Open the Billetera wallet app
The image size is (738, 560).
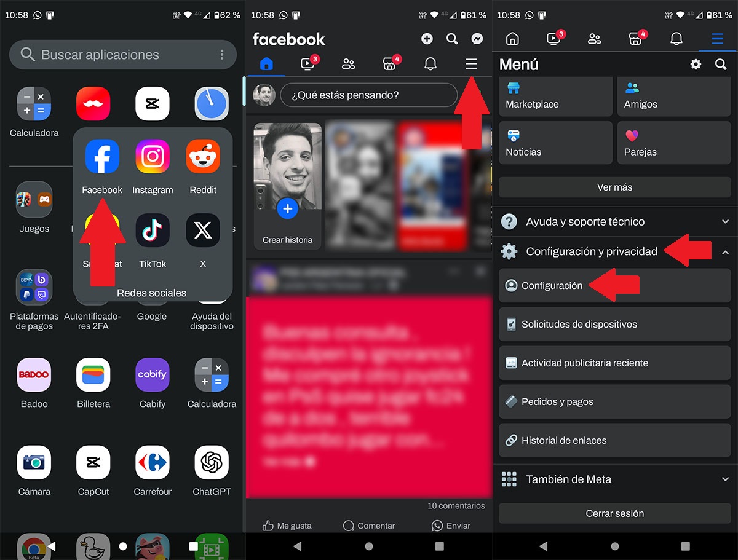(x=93, y=374)
